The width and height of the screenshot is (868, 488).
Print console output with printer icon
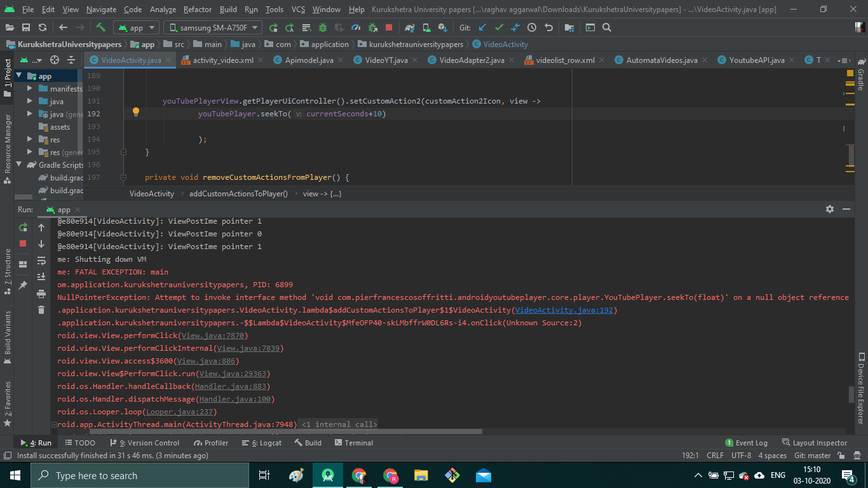pos(41,294)
